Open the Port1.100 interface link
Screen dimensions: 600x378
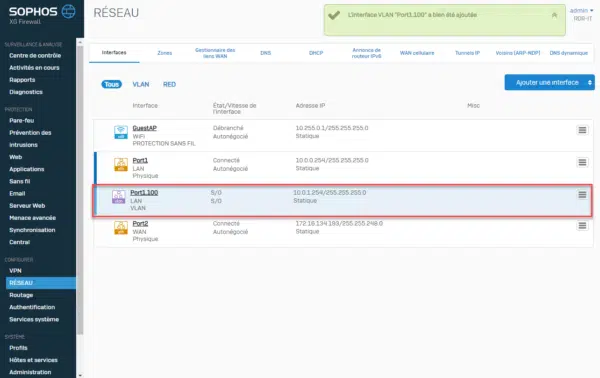(x=144, y=192)
